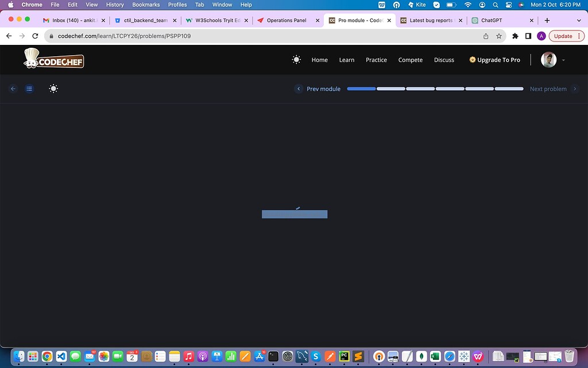Image resolution: width=588 pixels, height=368 pixels.
Task: Select the first blue progress segment
Action: click(x=361, y=89)
